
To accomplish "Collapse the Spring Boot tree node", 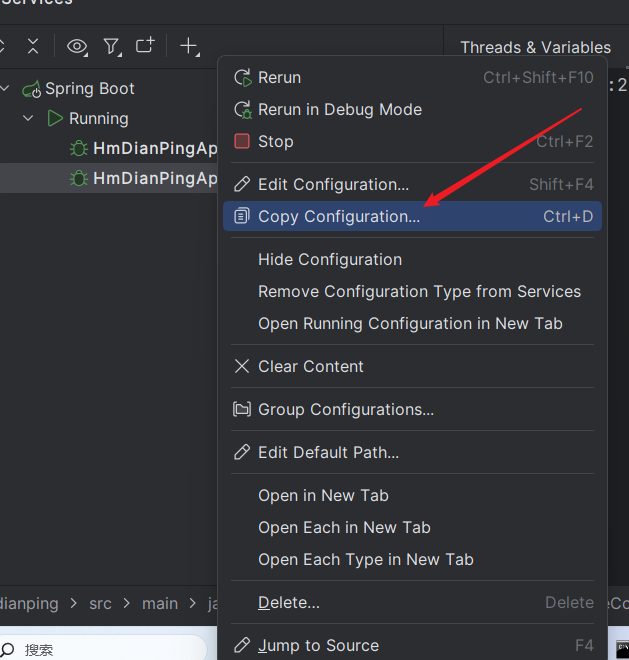I will coord(5,88).
